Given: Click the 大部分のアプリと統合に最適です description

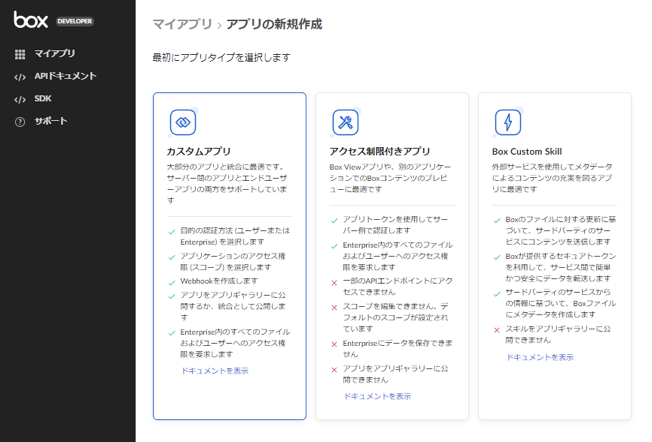Looking at the screenshot, I should point(227,183).
